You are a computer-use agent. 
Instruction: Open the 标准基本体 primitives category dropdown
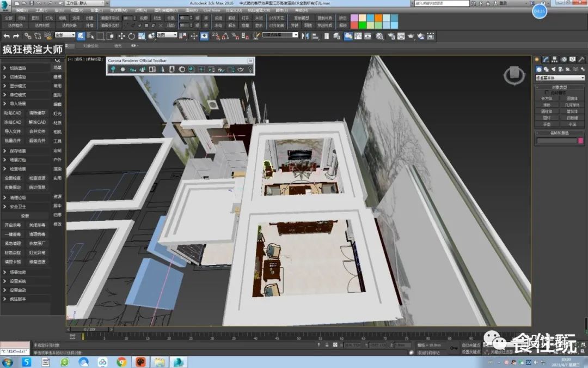point(560,78)
